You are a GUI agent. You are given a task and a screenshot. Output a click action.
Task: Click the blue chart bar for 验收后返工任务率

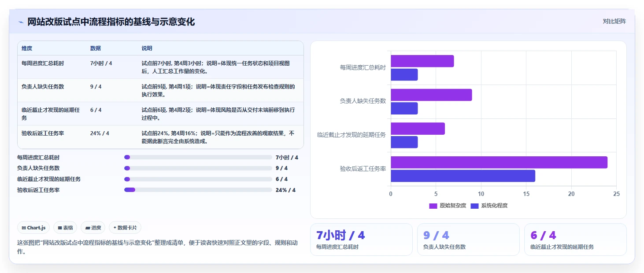tap(463, 176)
